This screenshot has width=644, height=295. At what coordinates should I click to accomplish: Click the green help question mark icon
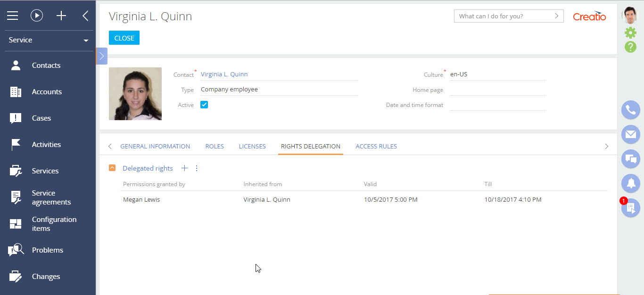tap(630, 47)
